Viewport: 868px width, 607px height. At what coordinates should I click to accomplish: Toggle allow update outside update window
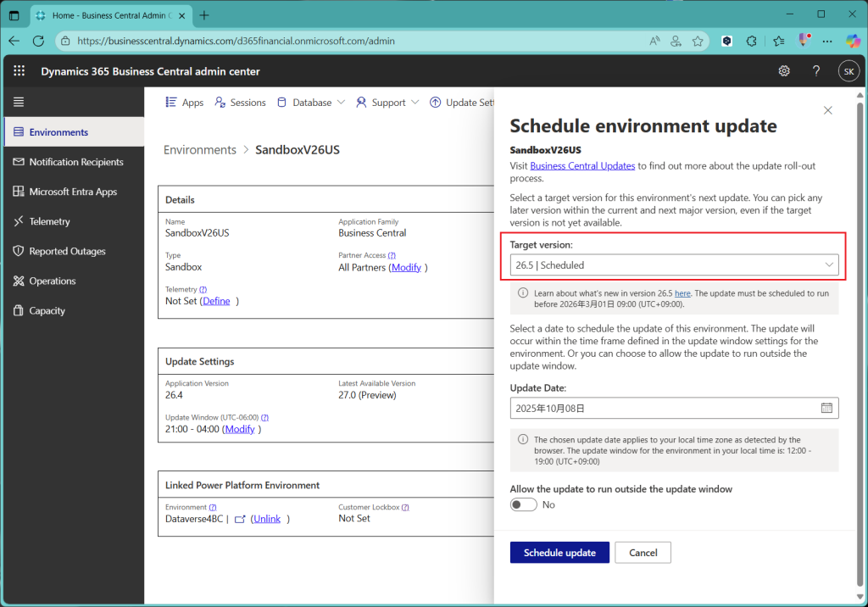coord(524,504)
